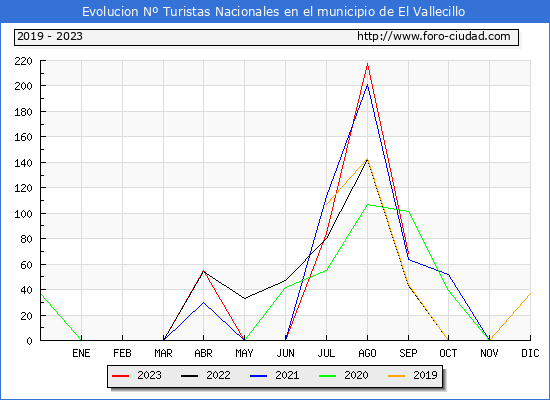
Task: Click the ENE month axis label
Action: pyautogui.click(x=81, y=353)
